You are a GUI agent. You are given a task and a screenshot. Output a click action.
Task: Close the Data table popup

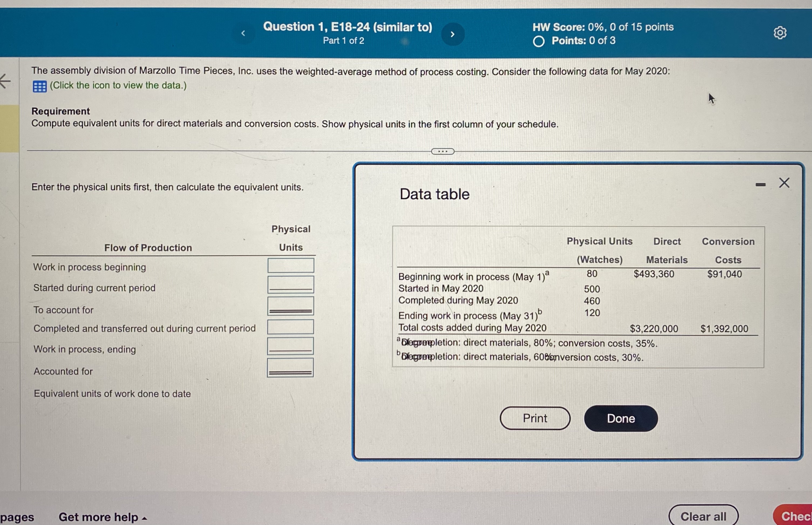coord(784,183)
